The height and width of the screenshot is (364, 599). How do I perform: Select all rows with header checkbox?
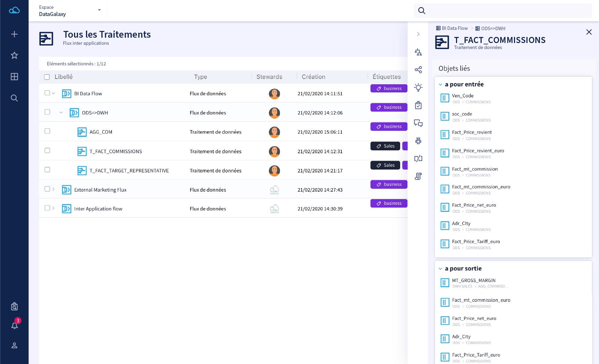coord(47,77)
